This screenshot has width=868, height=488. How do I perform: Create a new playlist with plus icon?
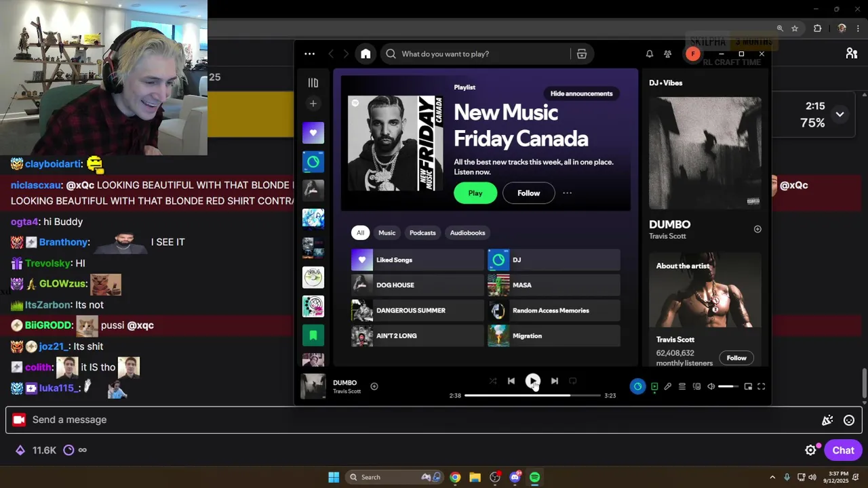click(x=313, y=104)
